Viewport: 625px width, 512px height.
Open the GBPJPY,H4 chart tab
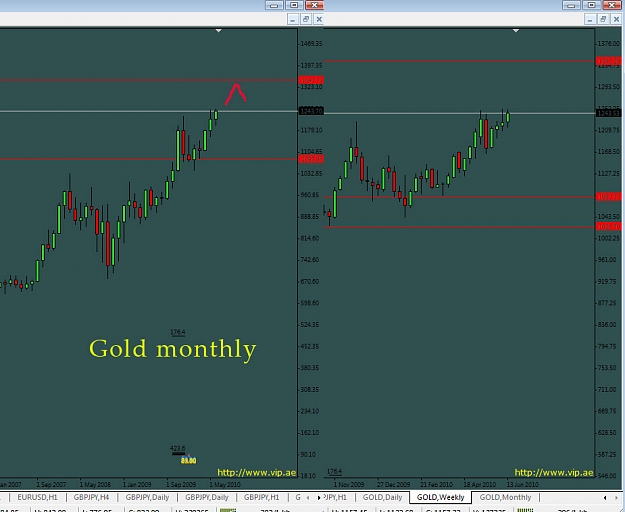click(91, 497)
